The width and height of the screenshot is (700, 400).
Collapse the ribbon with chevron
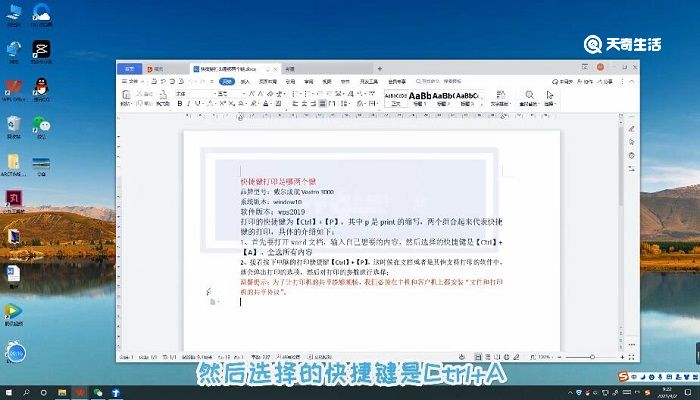631,81
